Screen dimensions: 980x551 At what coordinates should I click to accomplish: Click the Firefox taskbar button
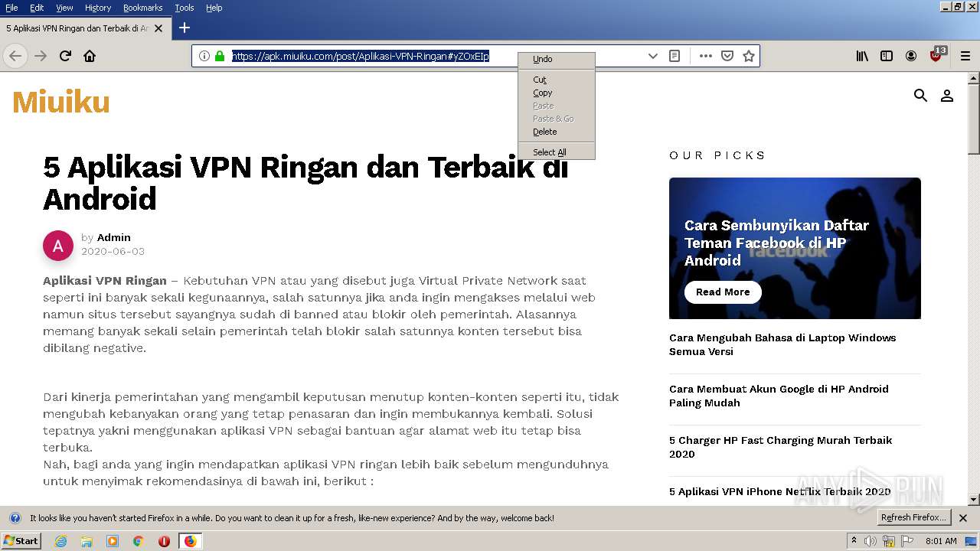click(x=191, y=541)
